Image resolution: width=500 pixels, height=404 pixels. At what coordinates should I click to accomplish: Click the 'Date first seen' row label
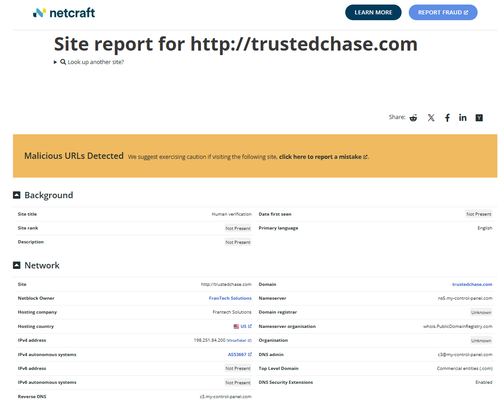275,214
